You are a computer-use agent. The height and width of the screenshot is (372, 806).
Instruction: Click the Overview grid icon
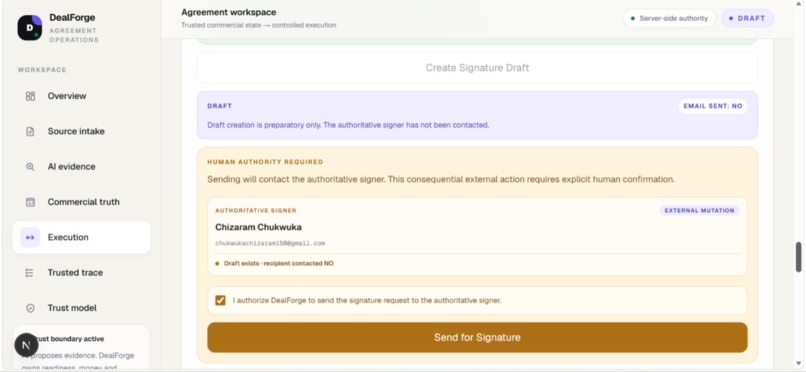coord(30,96)
